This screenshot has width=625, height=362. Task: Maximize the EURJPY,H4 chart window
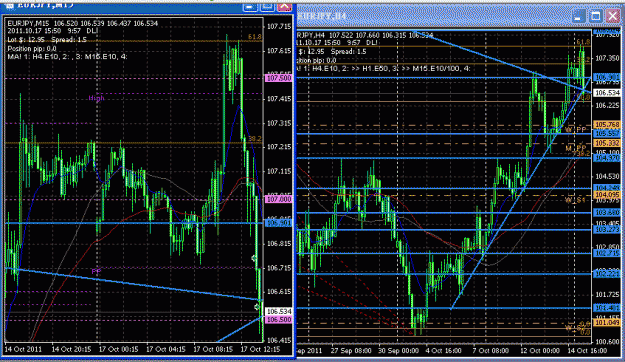[596, 16]
